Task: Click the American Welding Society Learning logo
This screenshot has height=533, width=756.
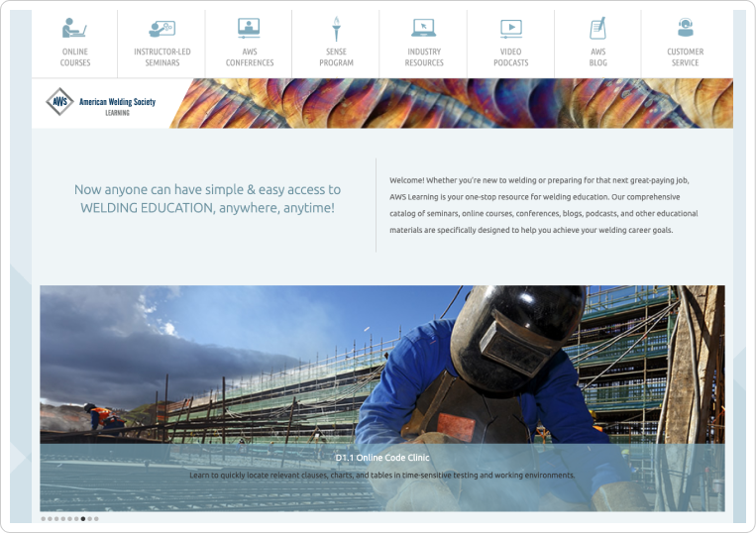Action: coord(101,102)
